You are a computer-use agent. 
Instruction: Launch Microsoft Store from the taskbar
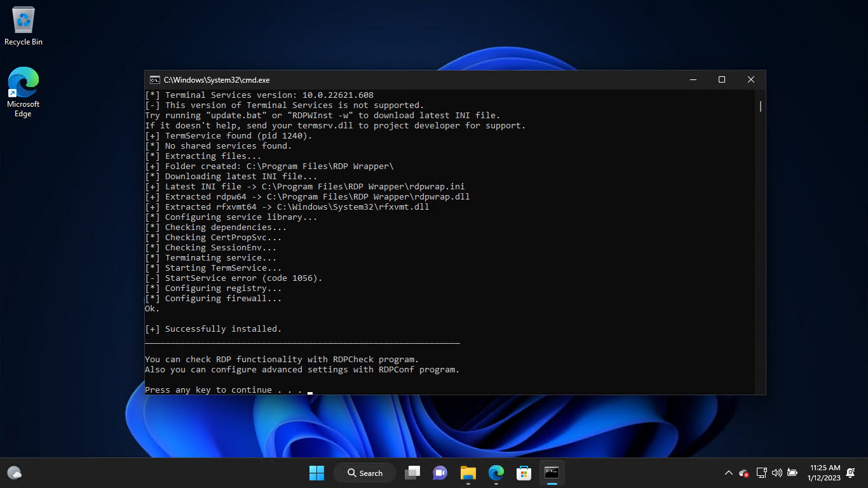524,473
